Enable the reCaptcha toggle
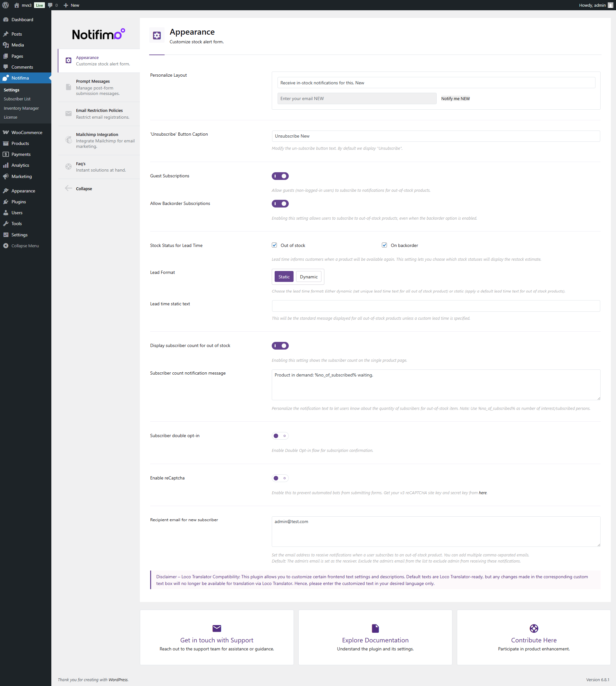The image size is (616, 686). [x=280, y=478]
